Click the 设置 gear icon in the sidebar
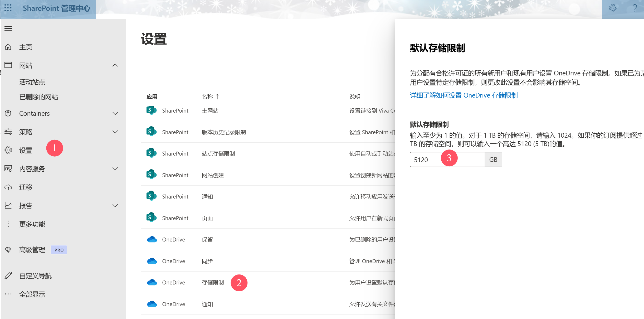 click(8, 150)
